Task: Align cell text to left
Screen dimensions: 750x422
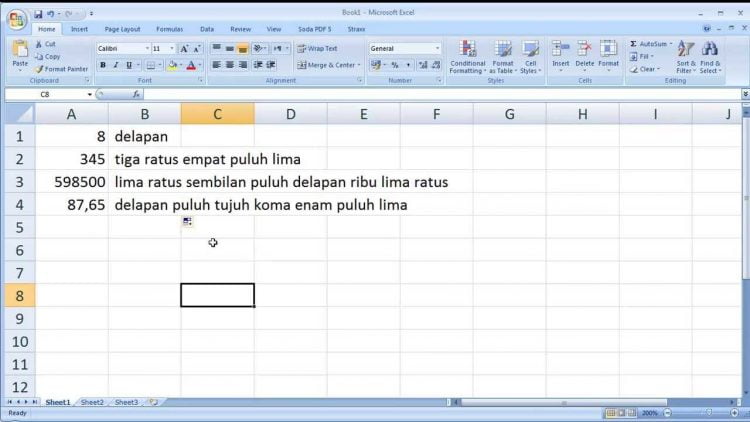Action: coord(217,65)
